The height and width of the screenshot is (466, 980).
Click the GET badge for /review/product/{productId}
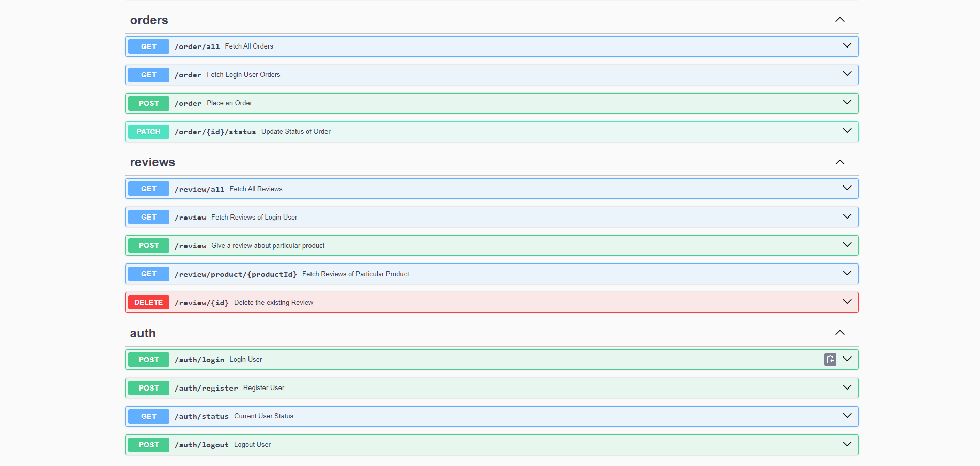(149, 274)
